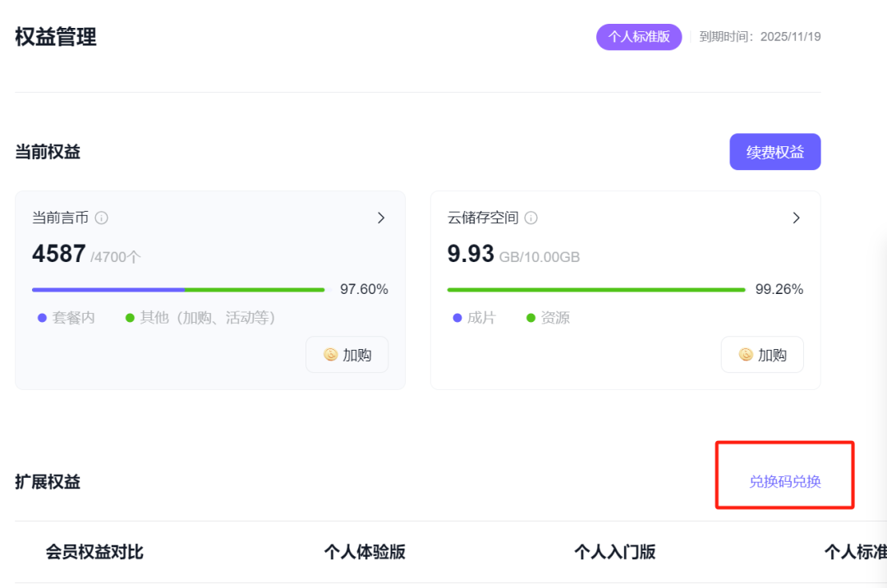
Task: Expand 当前言币 details with the arrow
Action: pyautogui.click(x=381, y=218)
